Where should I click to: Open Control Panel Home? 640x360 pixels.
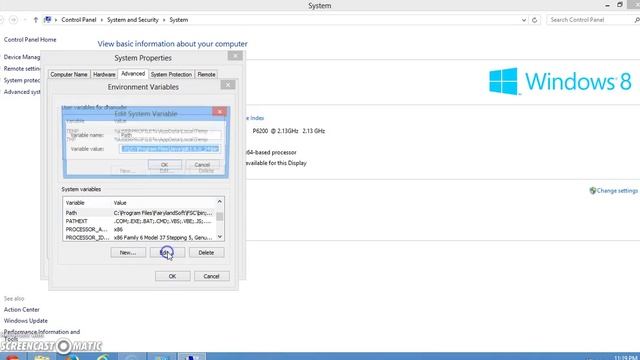coord(30,40)
